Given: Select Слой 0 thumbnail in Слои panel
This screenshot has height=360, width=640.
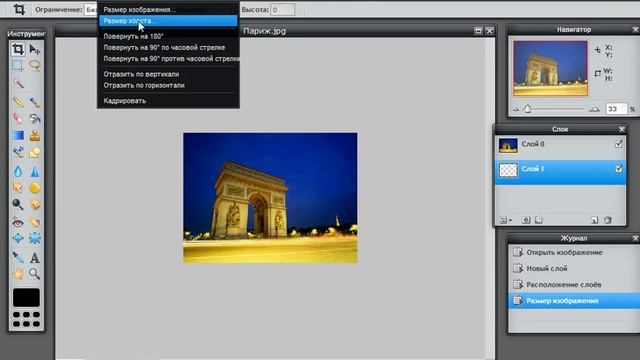Looking at the screenshot, I should (x=508, y=145).
